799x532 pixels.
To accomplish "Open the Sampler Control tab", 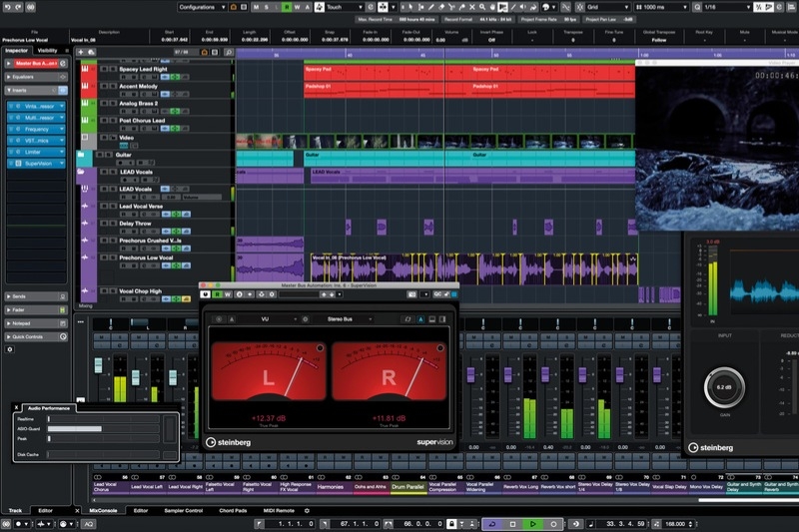I will (x=184, y=511).
